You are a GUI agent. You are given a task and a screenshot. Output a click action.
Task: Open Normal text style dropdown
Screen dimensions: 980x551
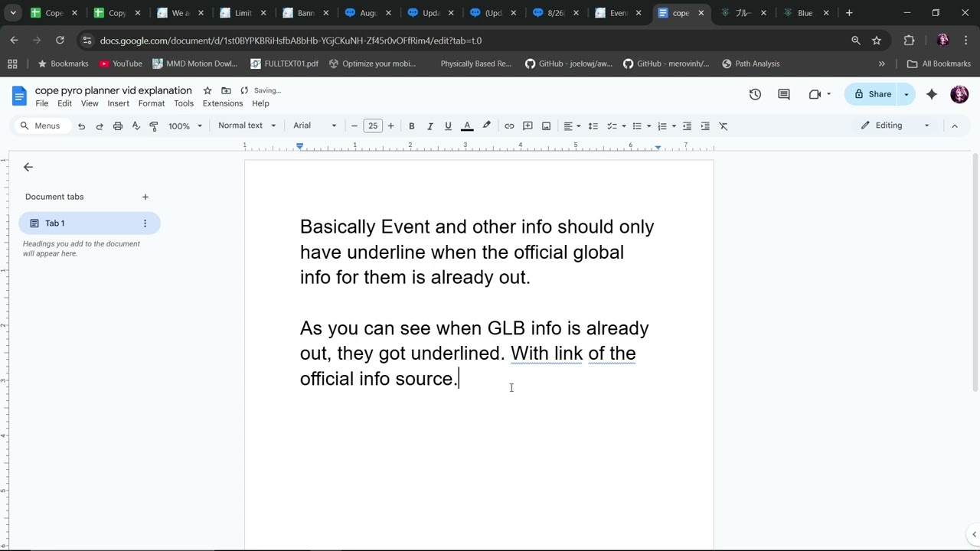pos(247,126)
